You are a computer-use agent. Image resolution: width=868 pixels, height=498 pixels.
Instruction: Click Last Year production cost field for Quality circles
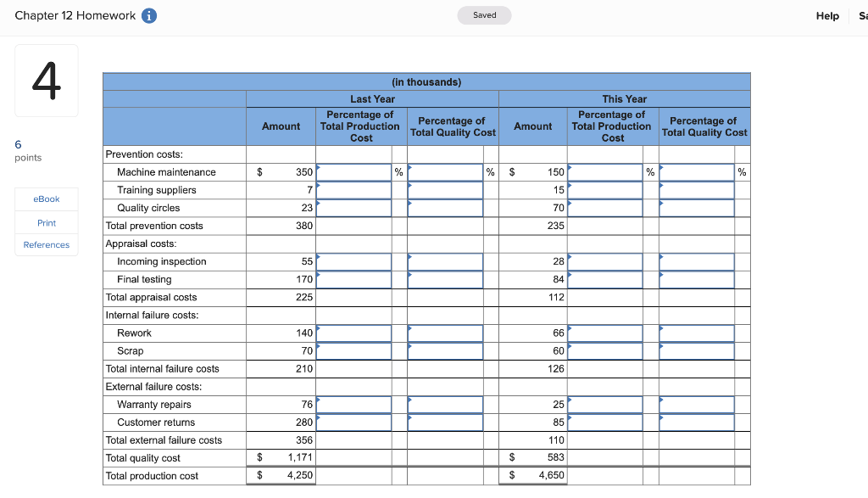tap(353, 208)
